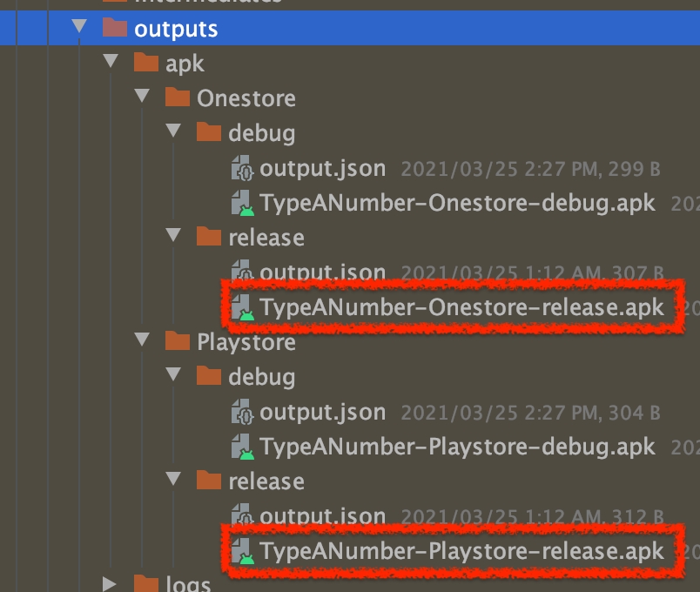The height and width of the screenshot is (592, 700).
Task: Collapse the Onestore debug folder arrow
Action: (x=173, y=132)
